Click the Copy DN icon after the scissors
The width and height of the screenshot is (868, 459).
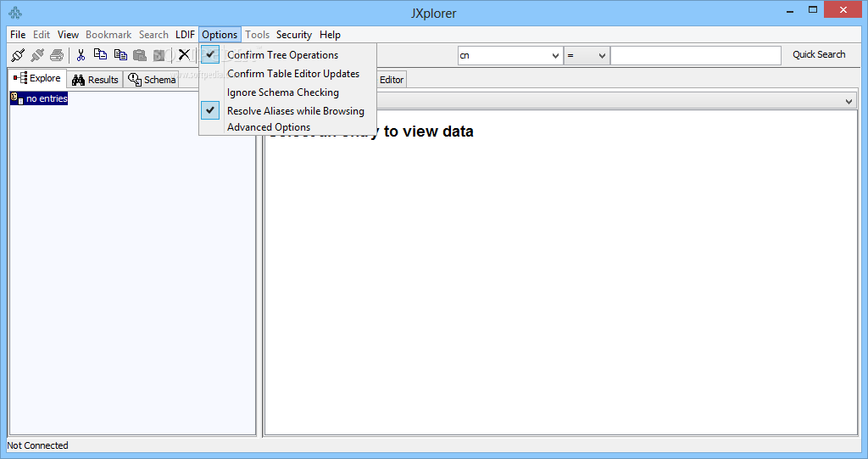pyautogui.click(x=100, y=54)
